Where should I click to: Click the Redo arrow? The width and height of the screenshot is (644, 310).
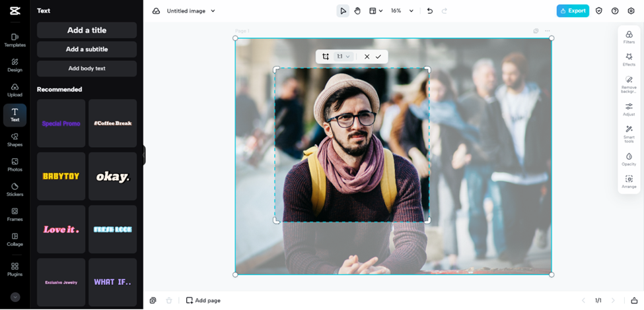coord(445,11)
